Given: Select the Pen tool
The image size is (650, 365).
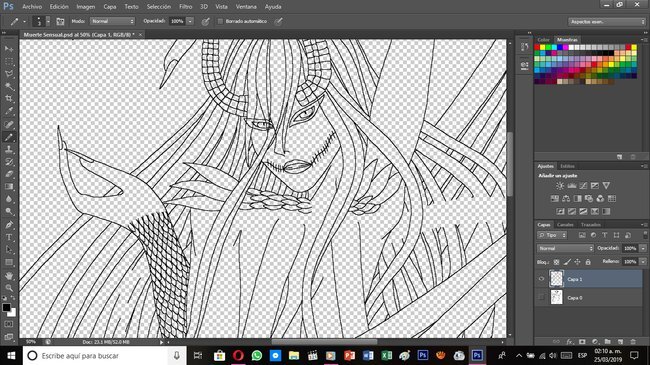Looking at the screenshot, I should (x=9, y=225).
